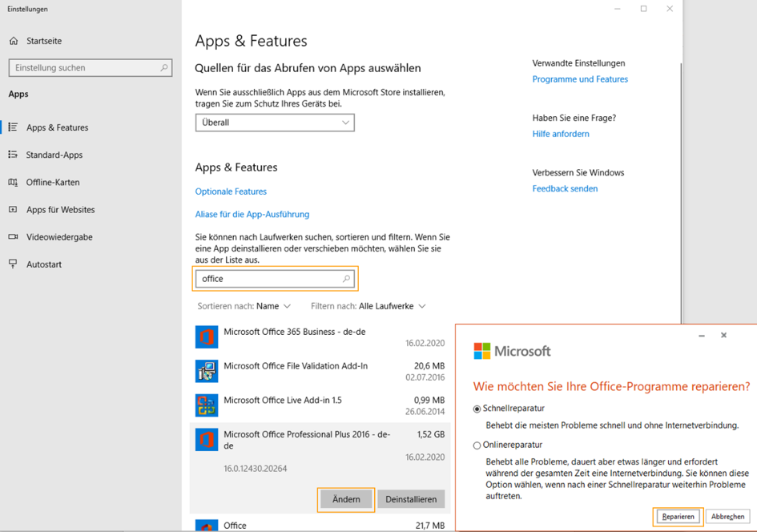Click the Startseite home icon
This screenshot has width=757, height=532.
(x=14, y=41)
